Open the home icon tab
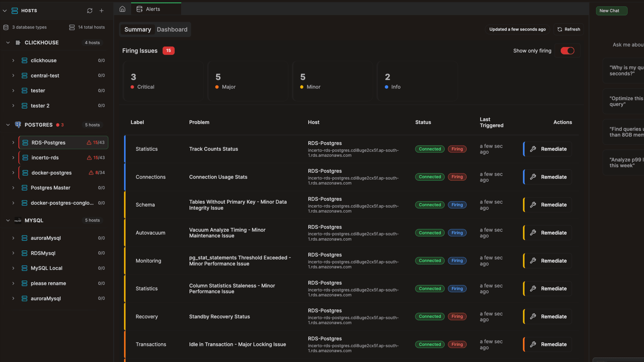 click(122, 9)
